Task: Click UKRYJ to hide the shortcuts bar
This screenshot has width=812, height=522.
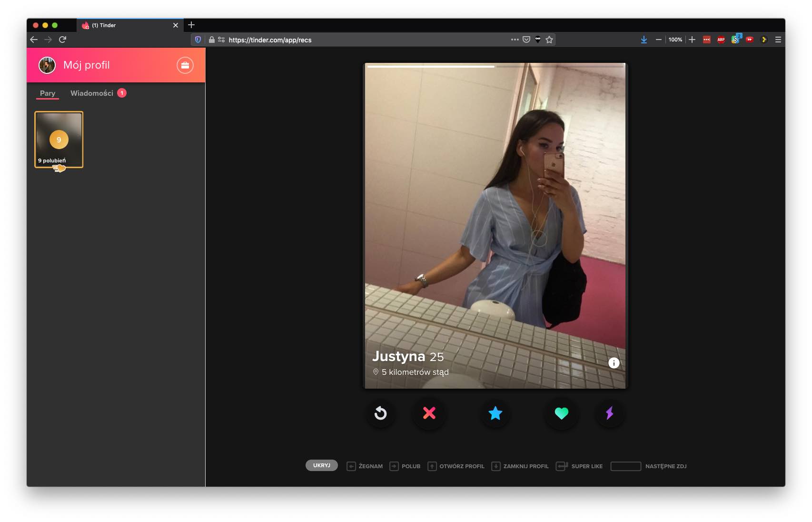Action: 321,466
